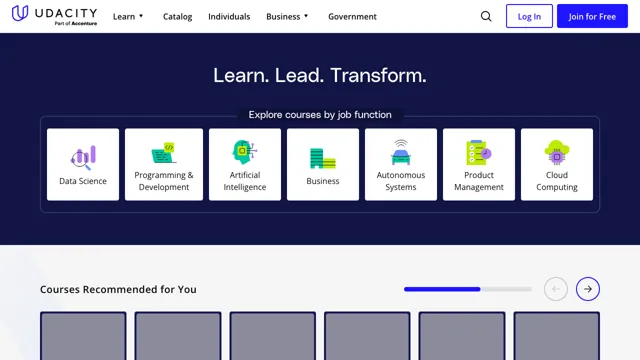640x360 pixels.
Task: Open the third recommended course thumbnail
Action: coord(273,336)
